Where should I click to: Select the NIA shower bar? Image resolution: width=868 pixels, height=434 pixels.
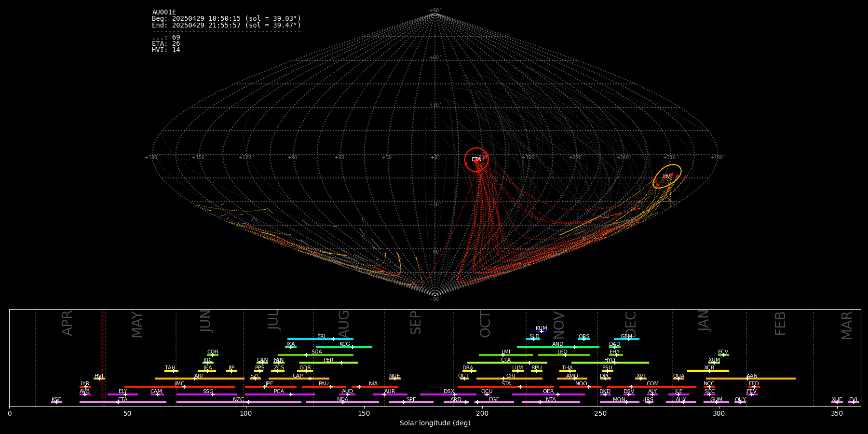pyautogui.click(x=375, y=387)
